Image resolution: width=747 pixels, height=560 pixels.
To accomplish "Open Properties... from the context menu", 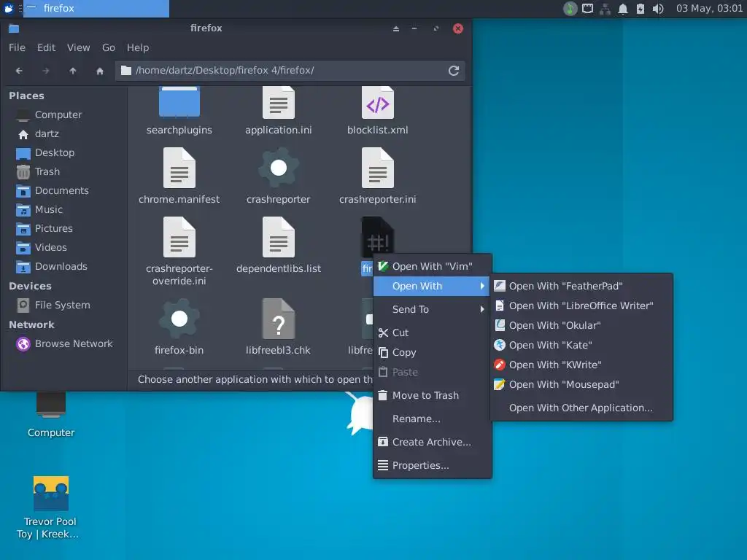I will (432, 466).
